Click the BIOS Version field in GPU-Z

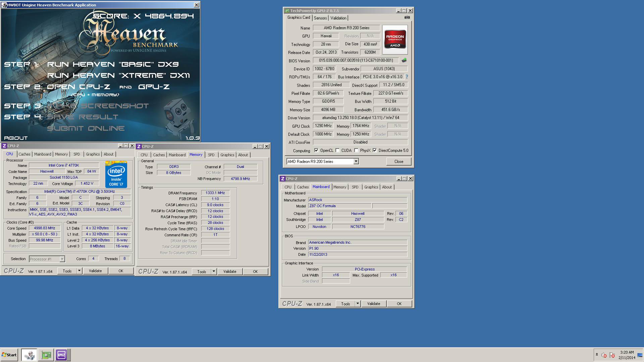point(356,60)
